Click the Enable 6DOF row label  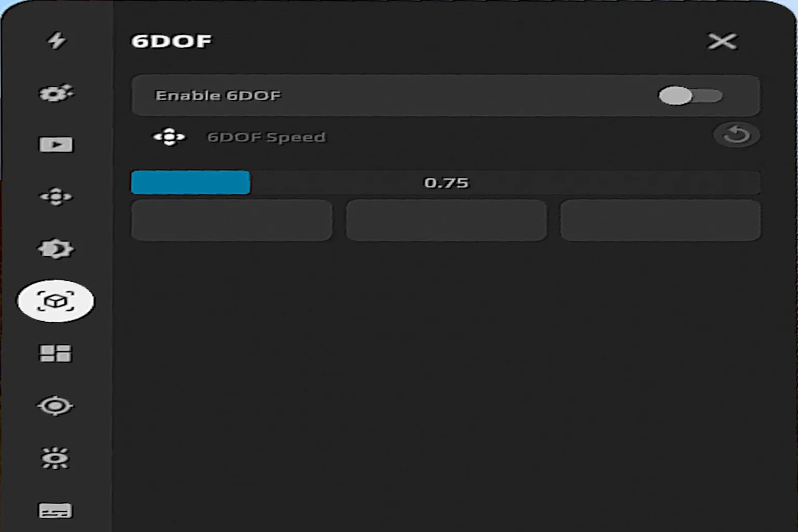pyautogui.click(x=218, y=96)
